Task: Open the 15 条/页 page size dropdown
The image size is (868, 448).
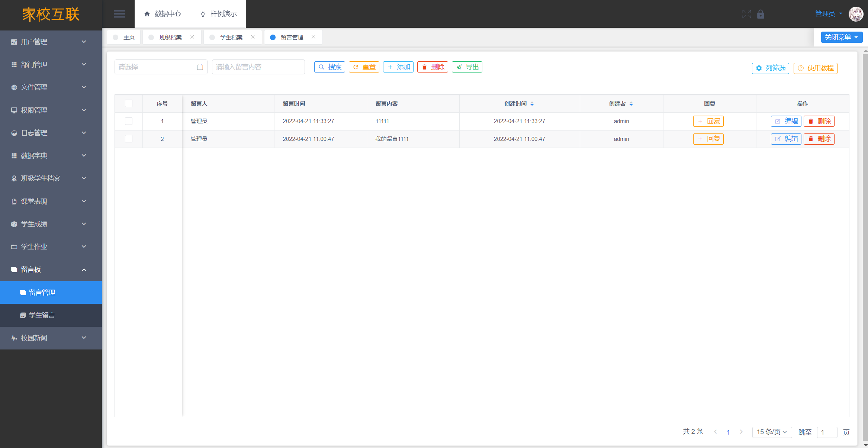Action: click(x=772, y=432)
